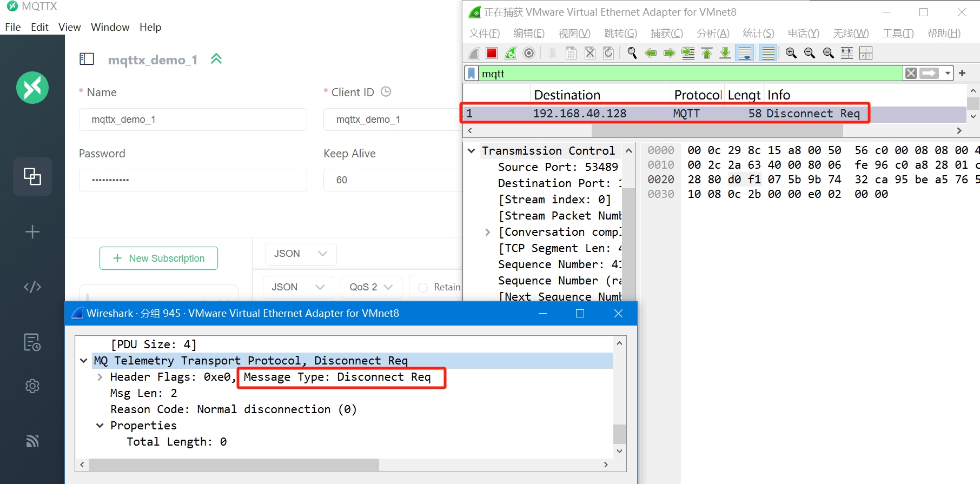Open the upper JSON format dropdown

tap(301, 254)
